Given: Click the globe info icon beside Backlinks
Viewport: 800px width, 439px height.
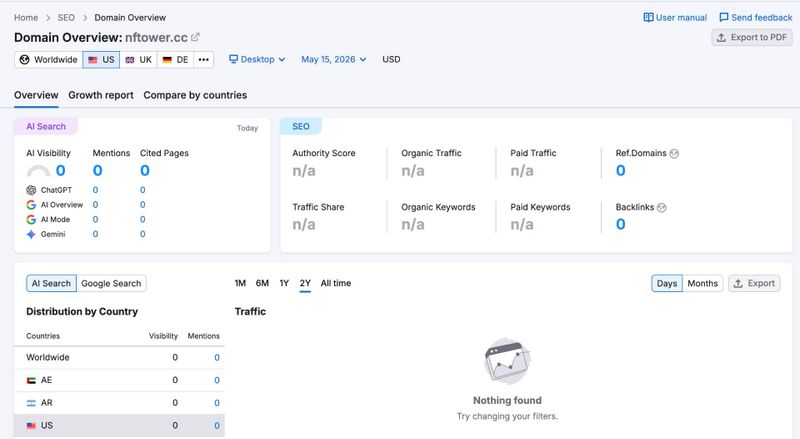Looking at the screenshot, I should (x=662, y=207).
